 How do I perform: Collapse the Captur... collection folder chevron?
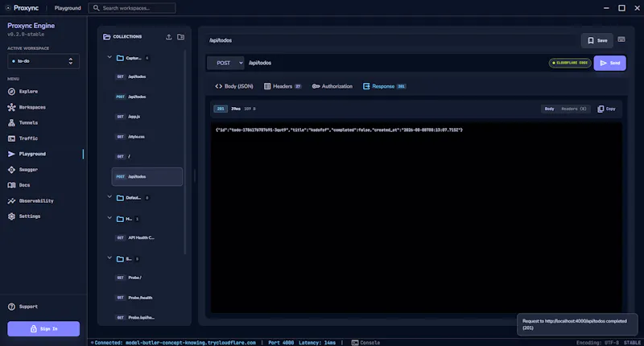tap(109, 57)
